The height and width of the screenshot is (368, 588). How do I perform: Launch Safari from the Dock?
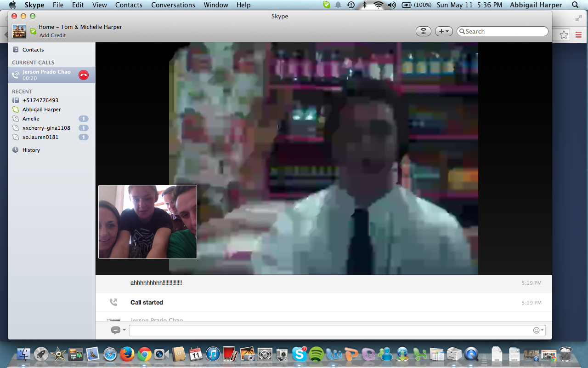pyautogui.click(x=110, y=354)
